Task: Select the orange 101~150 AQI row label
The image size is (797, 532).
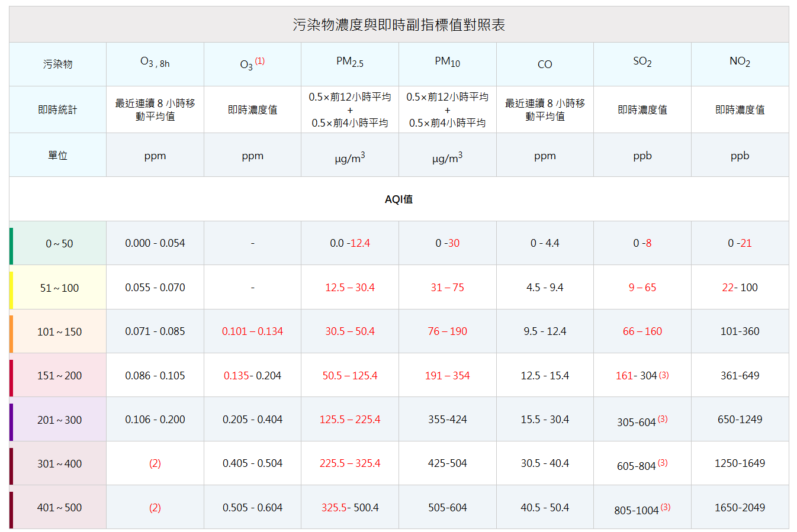Action: point(59,331)
